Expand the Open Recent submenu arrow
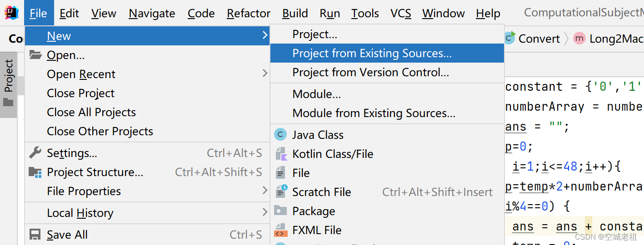 [265, 73]
